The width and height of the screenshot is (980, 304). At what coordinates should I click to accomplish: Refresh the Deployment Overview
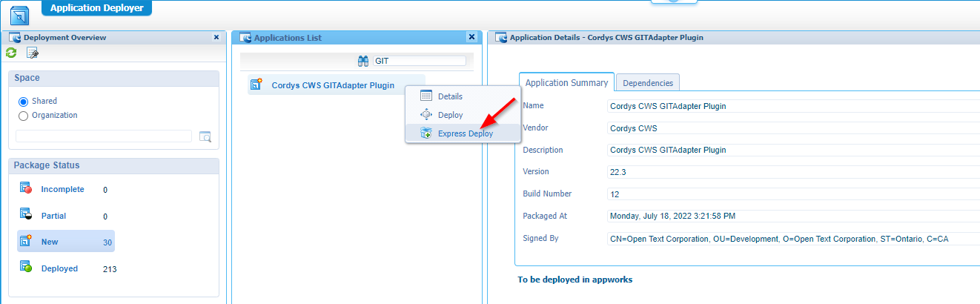click(11, 53)
